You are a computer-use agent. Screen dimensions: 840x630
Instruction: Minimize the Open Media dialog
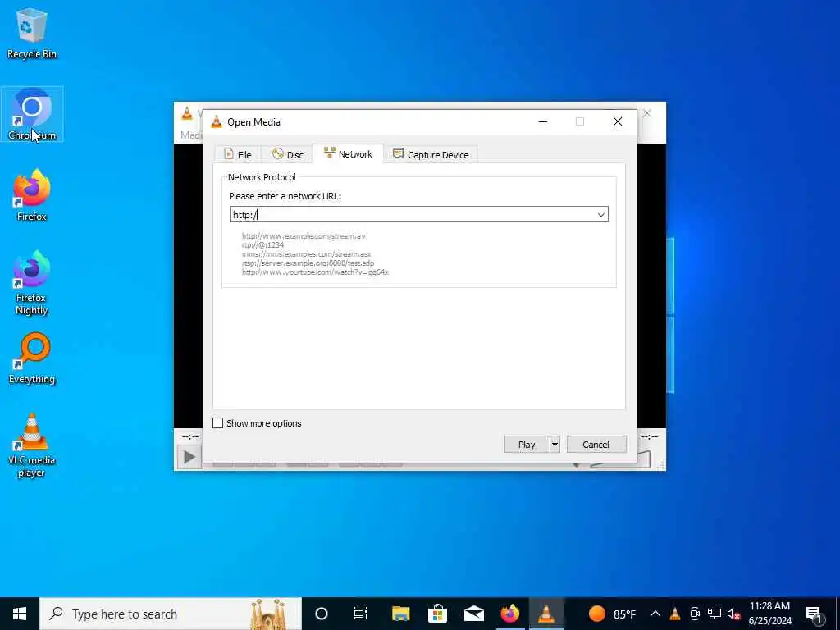[543, 121]
